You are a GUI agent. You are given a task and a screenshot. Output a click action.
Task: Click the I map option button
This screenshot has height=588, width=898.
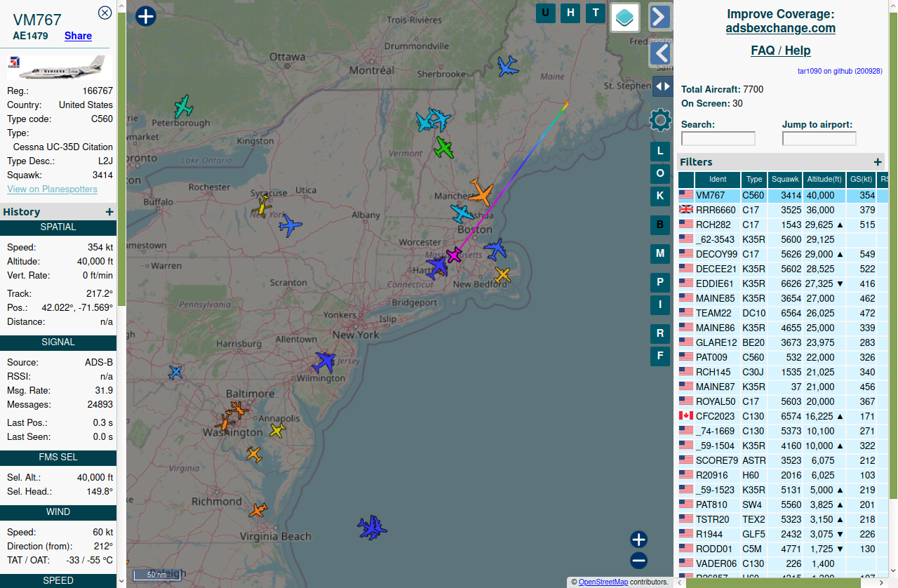pos(660,305)
